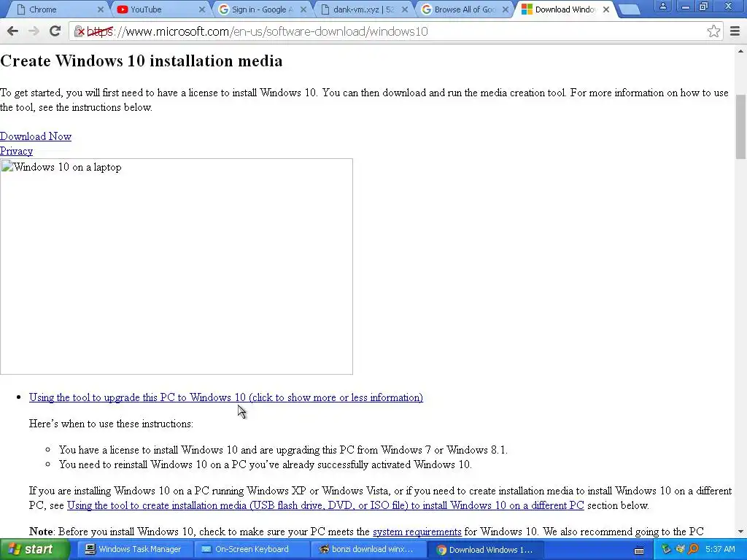Reload the current page
The height and width of the screenshot is (560, 747).
pos(55,31)
